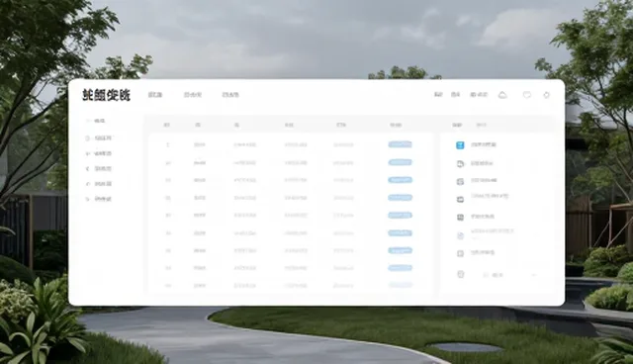Click the large logo text at top left
Screen dimensions: 633x364
tap(106, 95)
